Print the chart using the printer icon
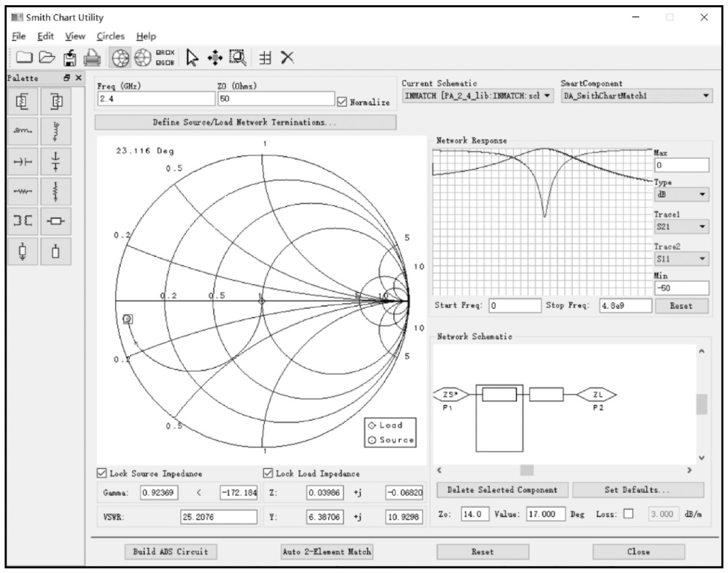728x573 pixels. click(x=92, y=57)
